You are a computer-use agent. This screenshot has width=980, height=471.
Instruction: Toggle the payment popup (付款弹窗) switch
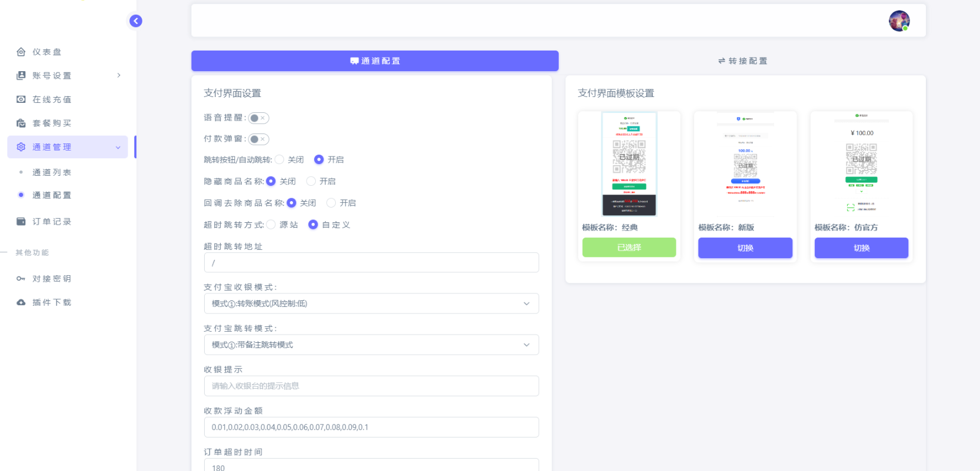click(258, 139)
